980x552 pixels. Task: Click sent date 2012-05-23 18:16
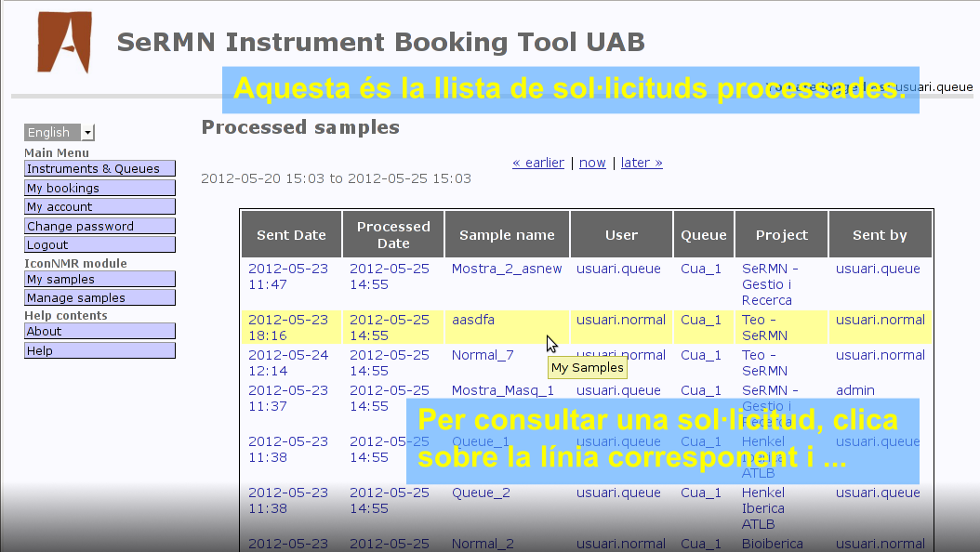click(288, 328)
